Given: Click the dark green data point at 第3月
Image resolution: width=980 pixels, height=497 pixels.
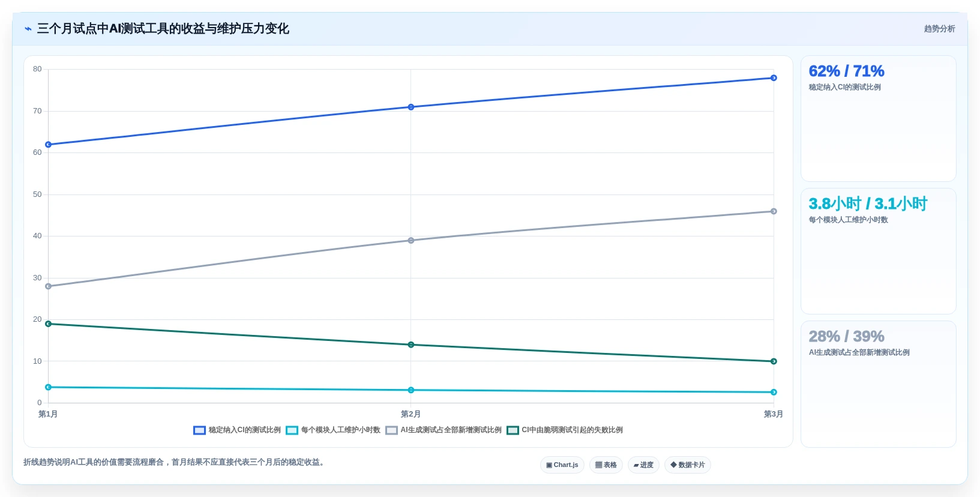Looking at the screenshot, I should click(x=774, y=361).
